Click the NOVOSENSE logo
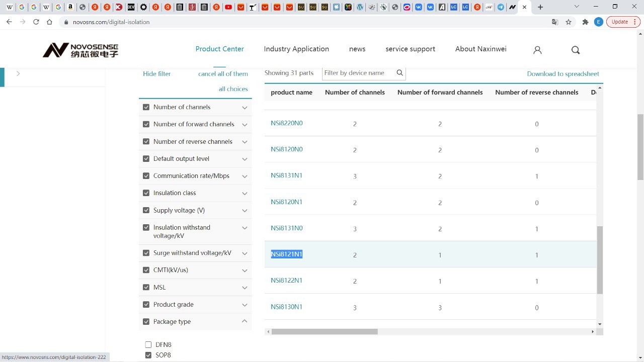Screen dimensions: 644x362 coord(80,50)
